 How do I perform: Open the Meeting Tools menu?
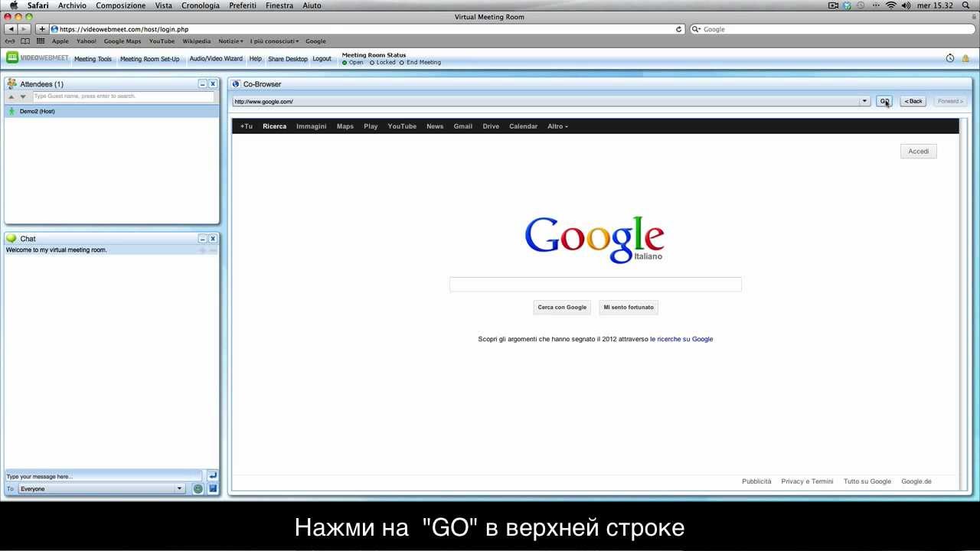[93, 59]
